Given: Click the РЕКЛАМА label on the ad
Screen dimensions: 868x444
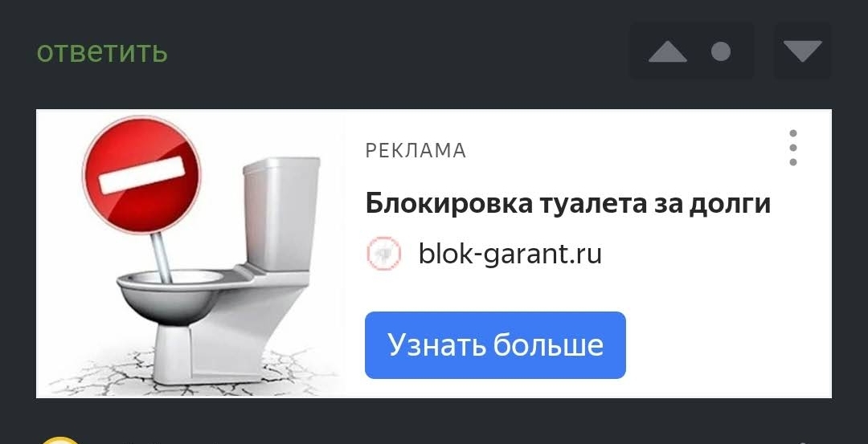Looking at the screenshot, I should point(416,150).
